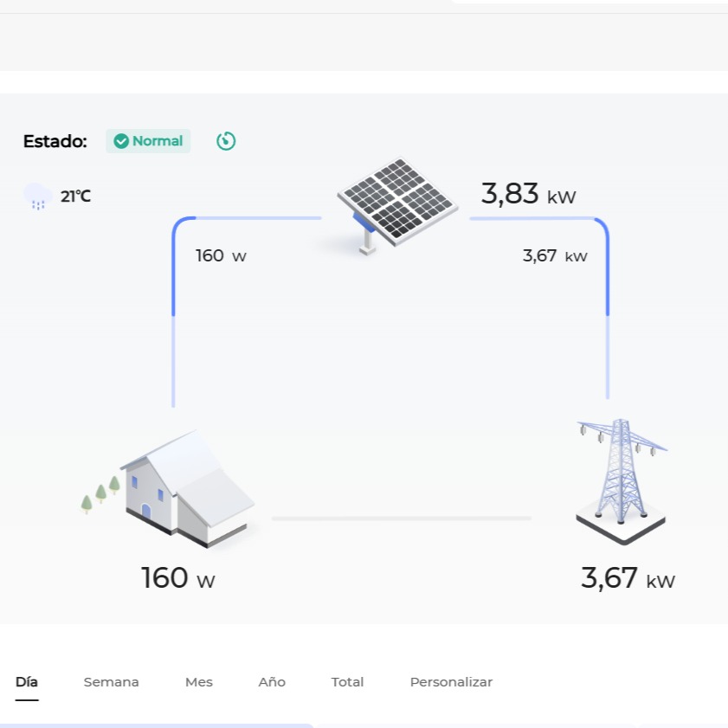Click the 160 W value below the house
This screenshot has width=728, height=728.
click(x=177, y=578)
